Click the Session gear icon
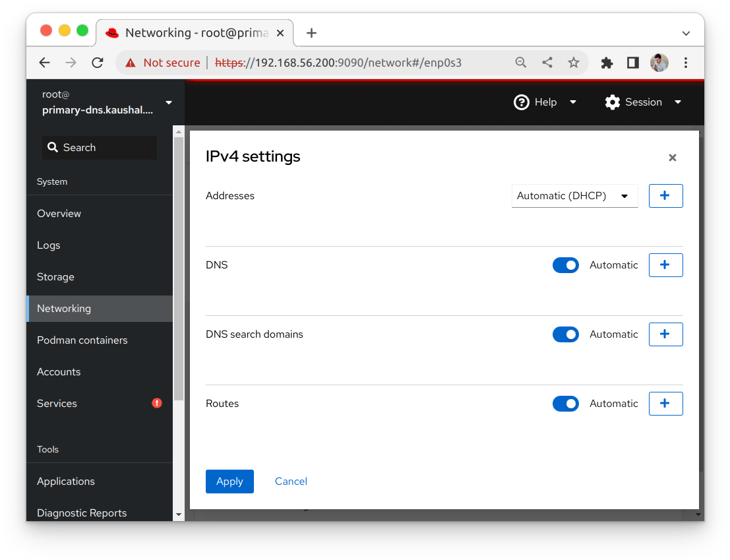 point(613,102)
